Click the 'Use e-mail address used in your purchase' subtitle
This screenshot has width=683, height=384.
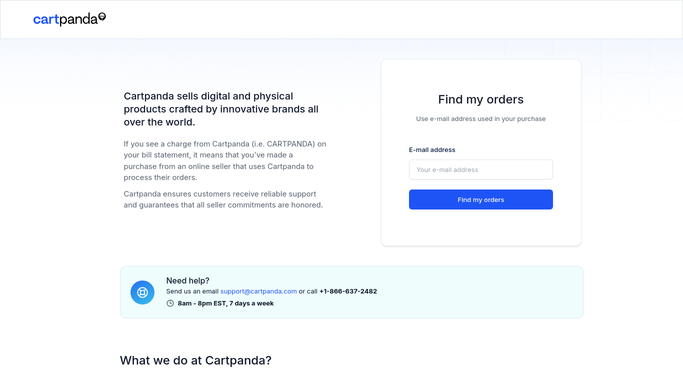(x=481, y=119)
